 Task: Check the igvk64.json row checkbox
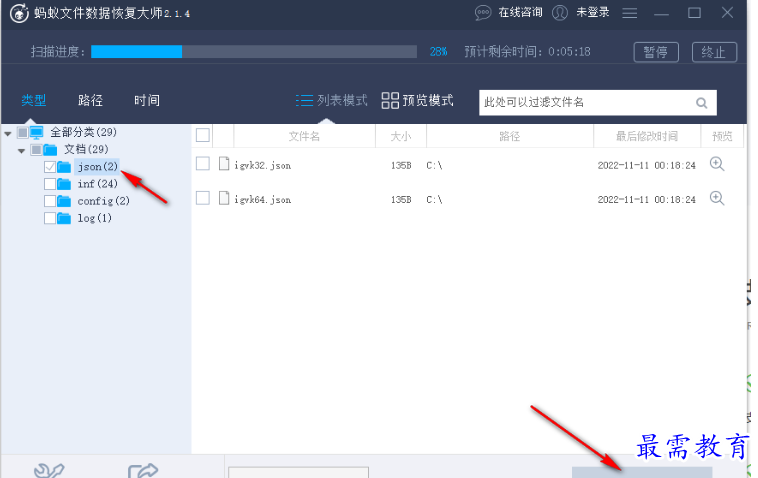(x=203, y=198)
